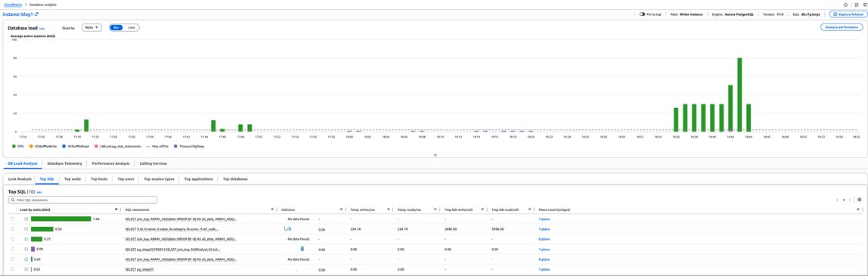Image resolution: width=868 pixels, height=276 pixels.
Task: Click the CPU bar near 17:31
Action: tap(86, 126)
